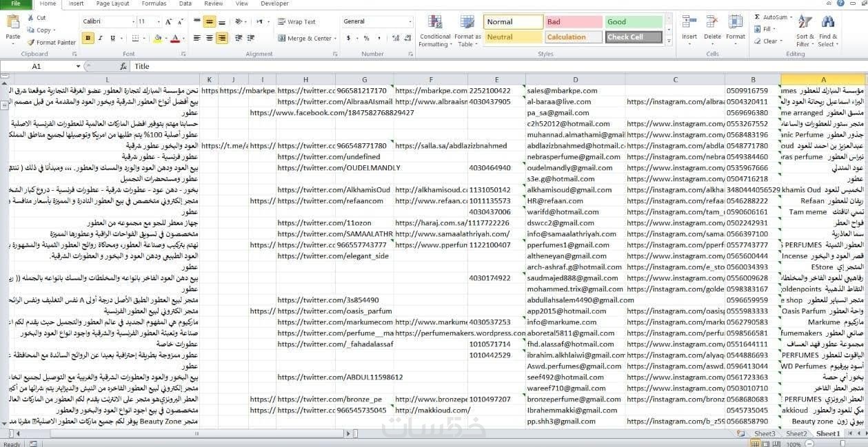Switch to Developer tab
This screenshot has width=868, height=447.
pos(274,3)
